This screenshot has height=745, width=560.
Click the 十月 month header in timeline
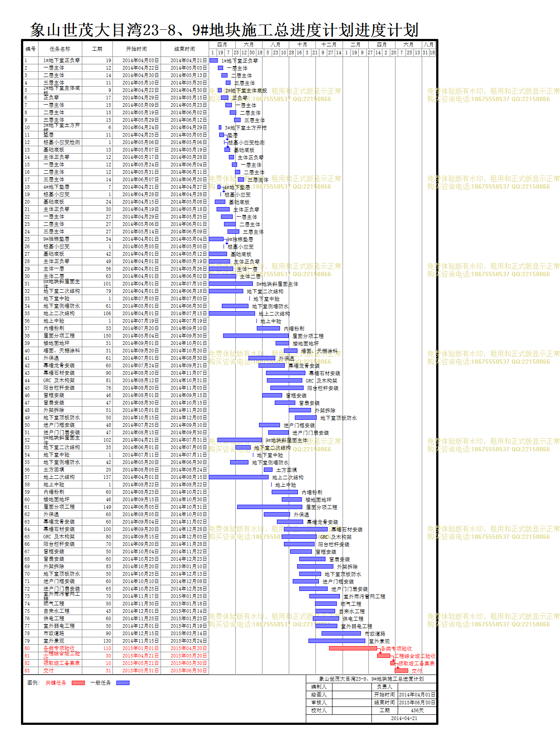click(x=302, y=45)
